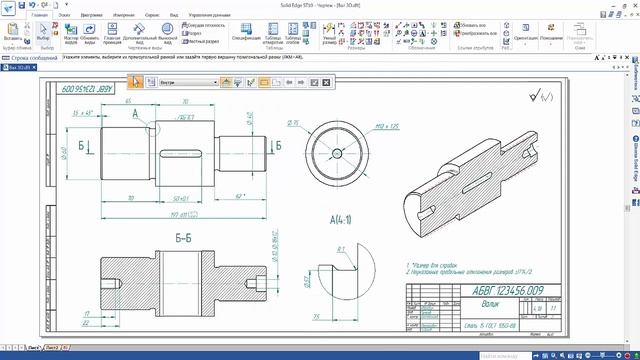
Task: Click the Секущая плоскость (Cutting Plane) command
Action: (x=203, y=25)
